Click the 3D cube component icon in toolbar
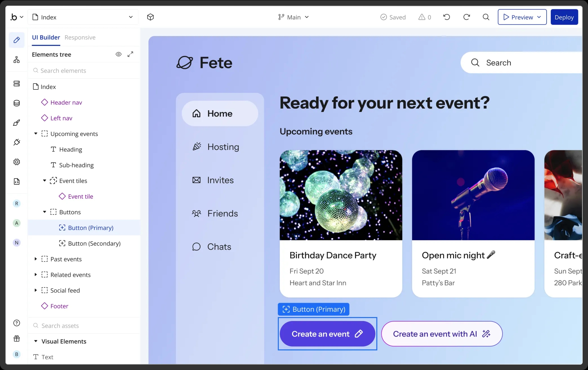Viewport: 588px width, 370px height. [x=150, y=17]
